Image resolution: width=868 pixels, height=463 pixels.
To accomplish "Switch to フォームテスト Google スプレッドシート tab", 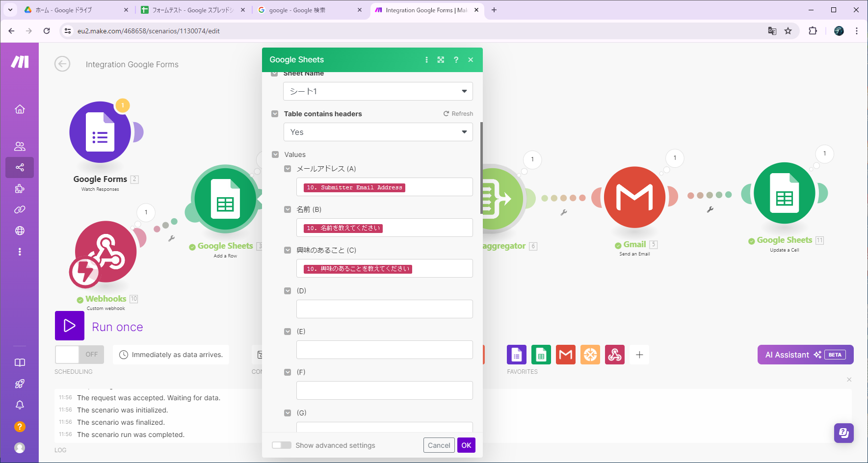I will (193, 10).
